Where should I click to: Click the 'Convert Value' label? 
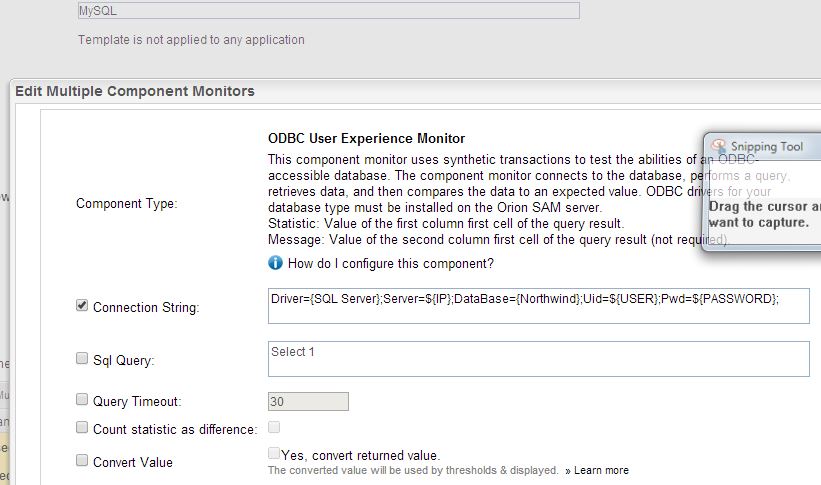(133, 462)
